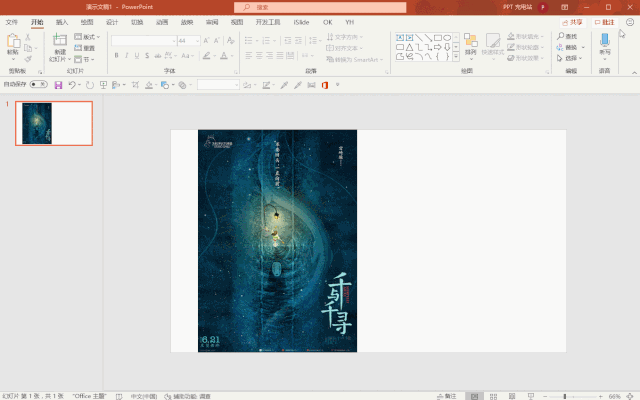Click the Find (查找) icon
This screenshot has height=400, width=640.
tap(567, 37)
